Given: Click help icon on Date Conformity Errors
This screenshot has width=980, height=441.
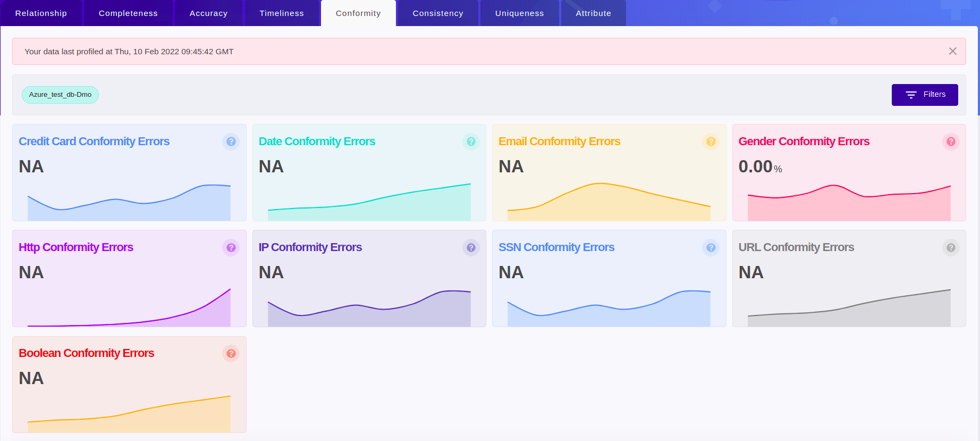Looking at the screenshot, I should coord(471,142).
